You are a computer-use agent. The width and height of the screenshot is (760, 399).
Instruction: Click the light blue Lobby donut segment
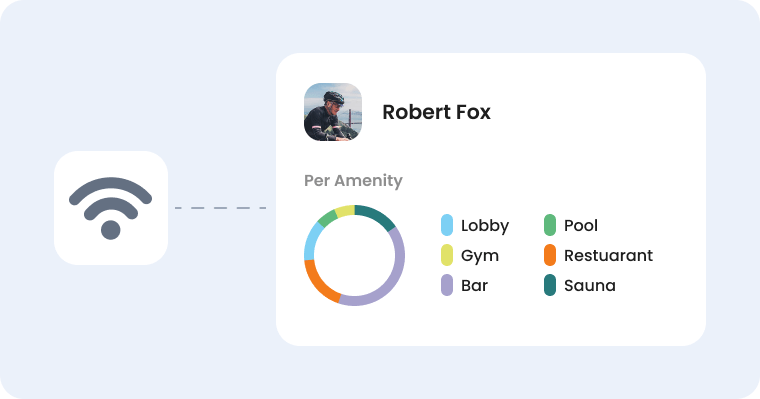coord(311,241)
